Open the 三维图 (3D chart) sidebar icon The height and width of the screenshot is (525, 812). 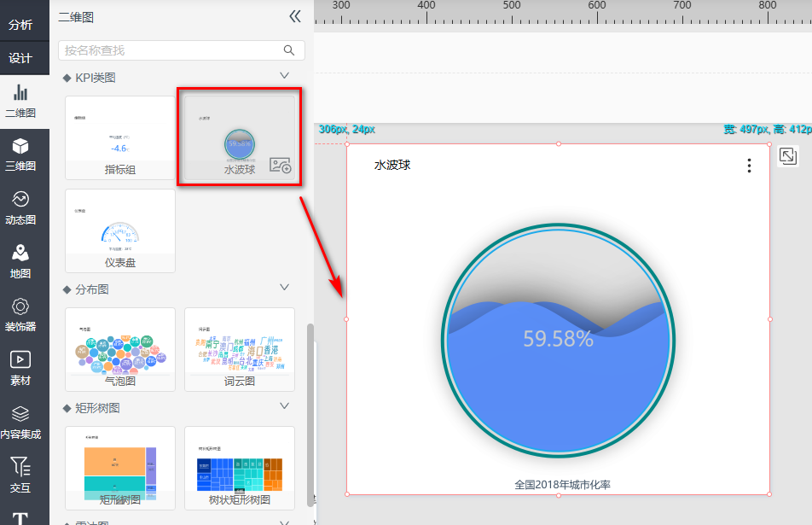(x=20, y=154)
